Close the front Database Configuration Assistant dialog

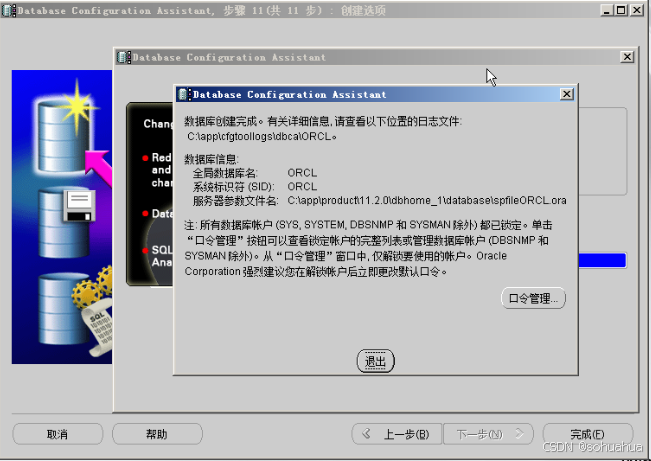566,94
